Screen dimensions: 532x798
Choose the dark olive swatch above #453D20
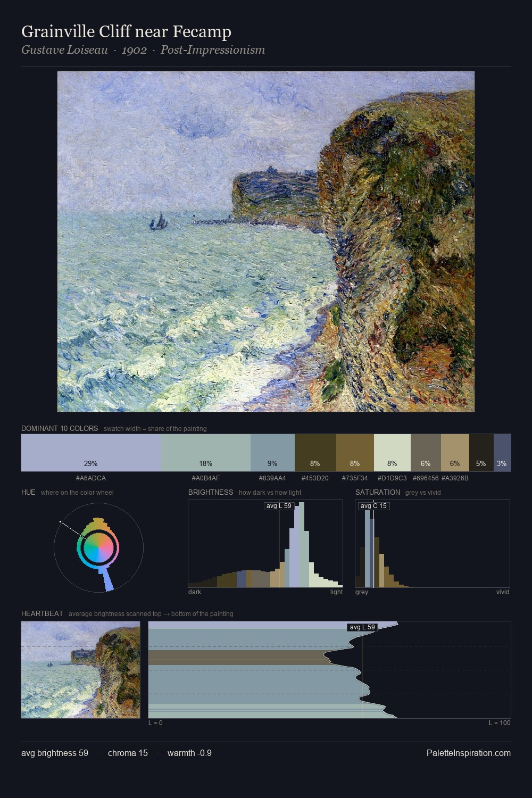click(x=315, y=453)
